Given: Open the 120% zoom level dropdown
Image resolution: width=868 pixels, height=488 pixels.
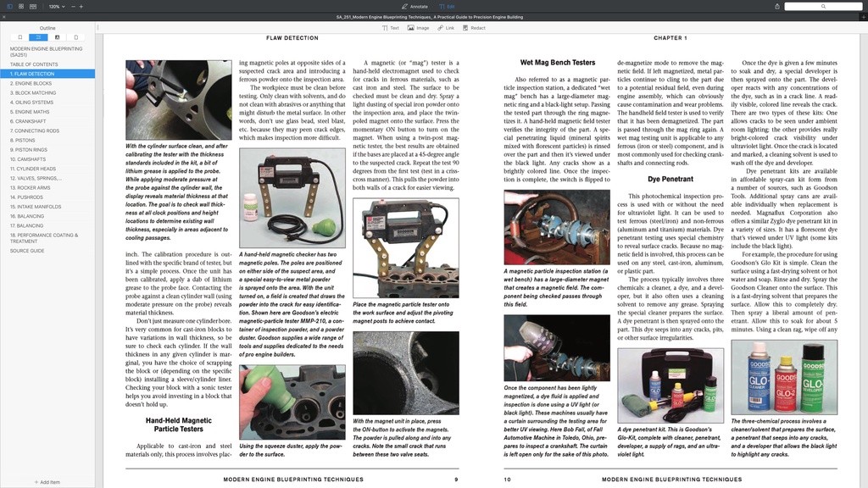Looking at the screenshot, I should point(57,5).
